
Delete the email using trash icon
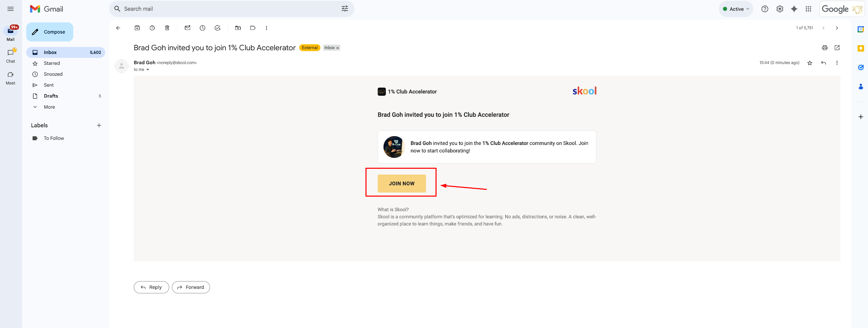[167, 28]
